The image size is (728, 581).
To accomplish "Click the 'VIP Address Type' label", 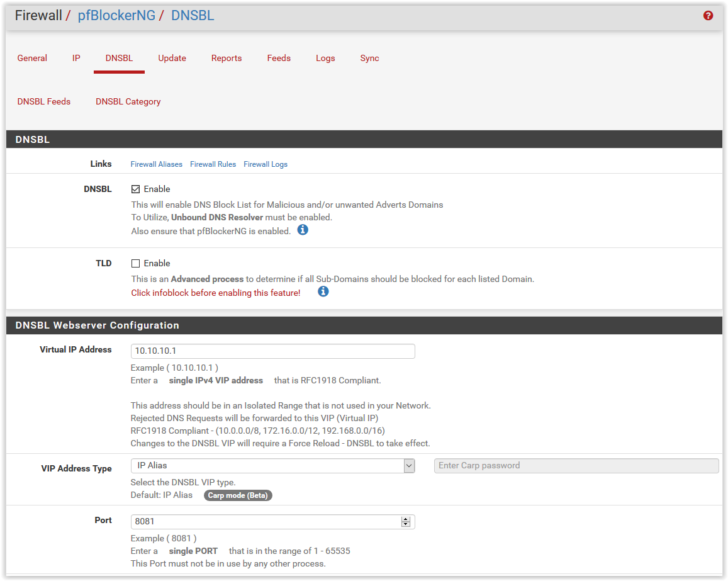I will point(76,468).
